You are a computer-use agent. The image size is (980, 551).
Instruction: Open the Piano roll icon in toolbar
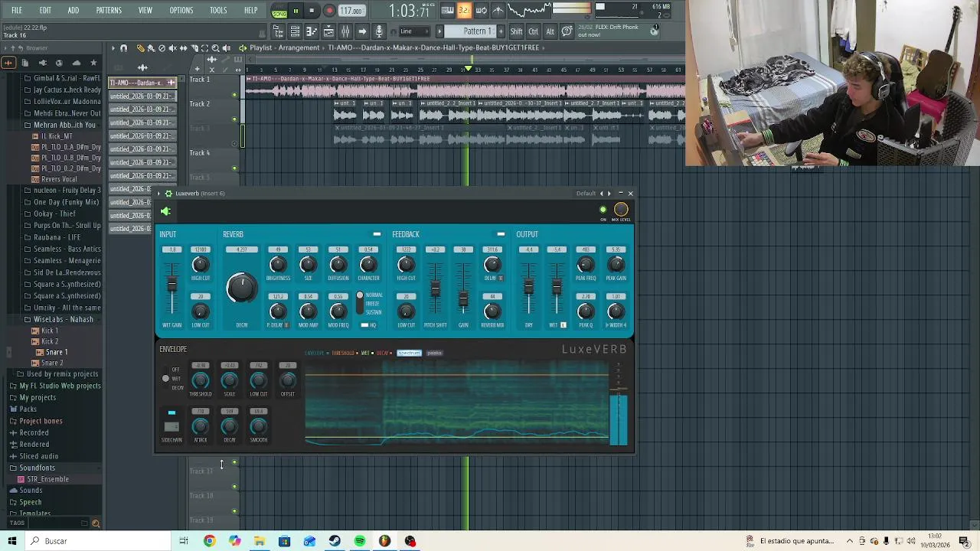[x=312, y=31]
